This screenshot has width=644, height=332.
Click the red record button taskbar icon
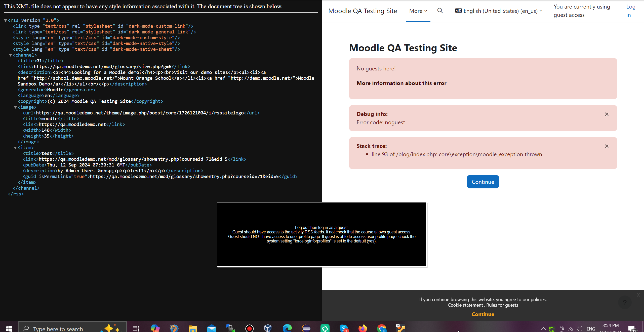point(249,328)
